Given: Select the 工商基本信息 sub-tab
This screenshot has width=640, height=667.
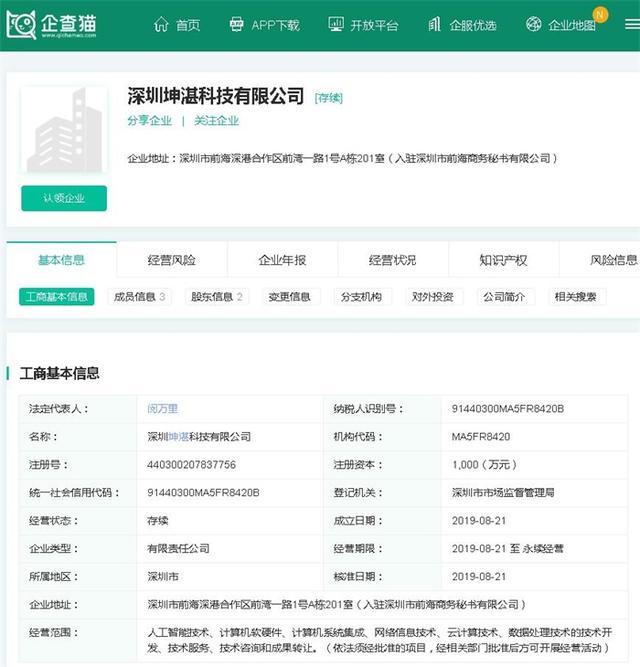Looking at the screenshot, I should point(57,296).
